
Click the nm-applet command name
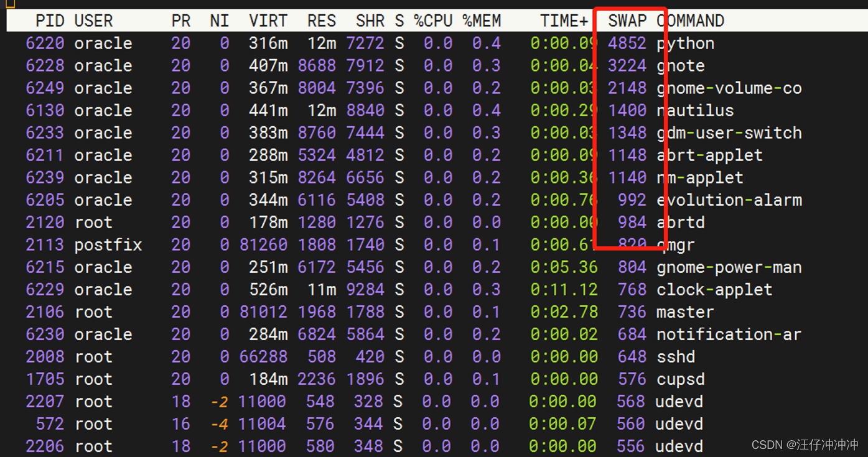699,177
